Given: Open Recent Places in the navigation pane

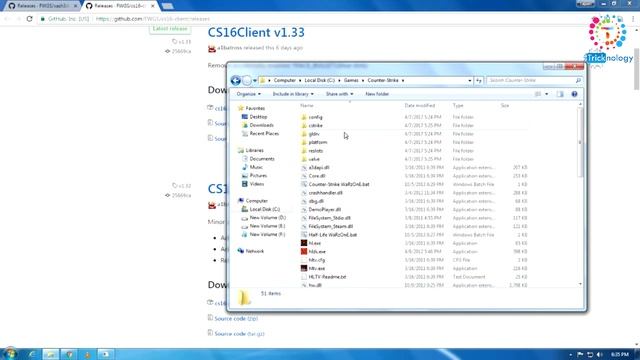Looking at the screenshot, I should [x=260, y=133].
